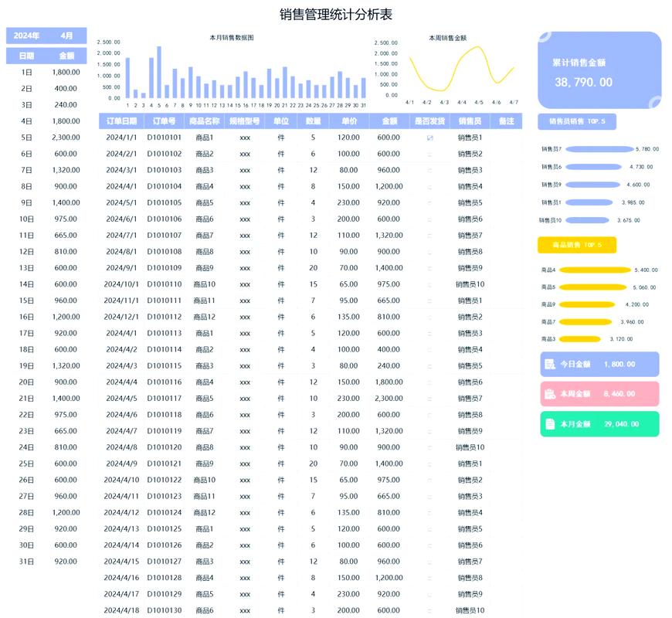Click the yellow 商品3 ranking bar
This screenshot has width=672, height=618.
click(x=580, y=339)
